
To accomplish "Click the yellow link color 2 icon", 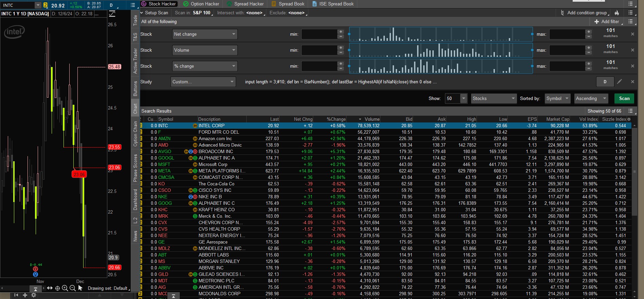I will click(x=45, y=5).
